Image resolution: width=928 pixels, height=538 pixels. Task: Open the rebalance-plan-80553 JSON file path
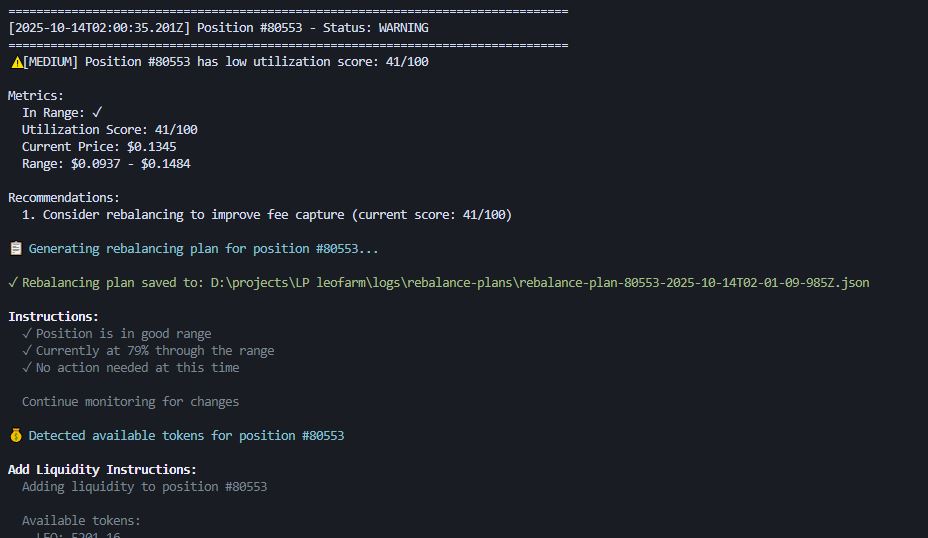pyautogui.click(x=539, y=283)
